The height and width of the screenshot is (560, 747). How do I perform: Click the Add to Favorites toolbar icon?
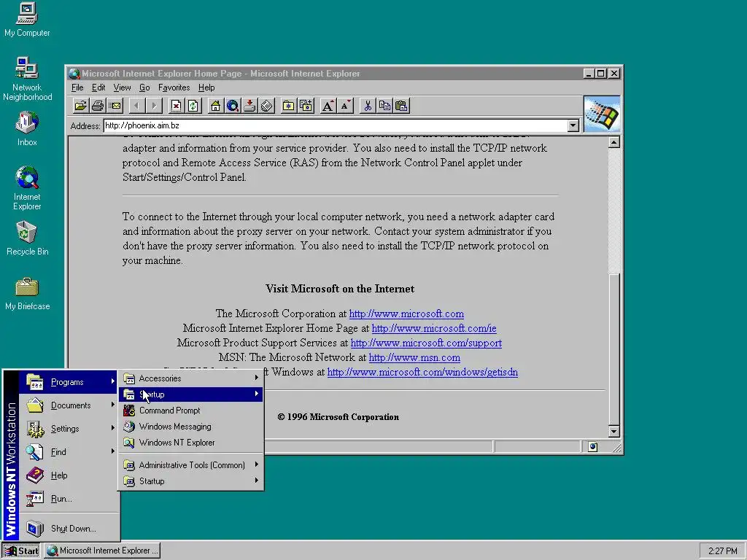point(306,106)
